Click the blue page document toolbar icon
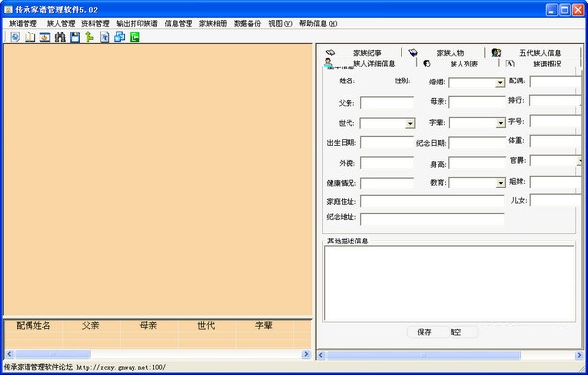The width and height of the screenshot is (588, 375). pyautogui.click(x=105, y=37)
